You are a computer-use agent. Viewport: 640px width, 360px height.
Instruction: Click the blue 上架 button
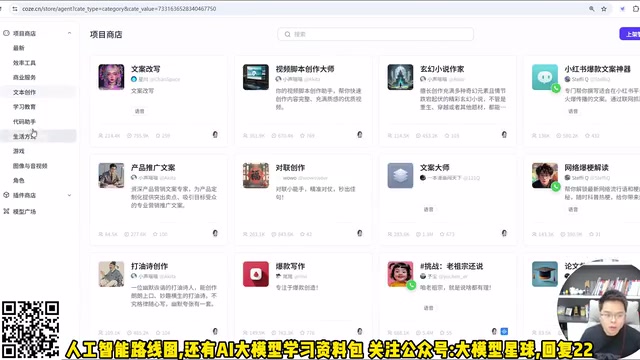coord(630,34)
